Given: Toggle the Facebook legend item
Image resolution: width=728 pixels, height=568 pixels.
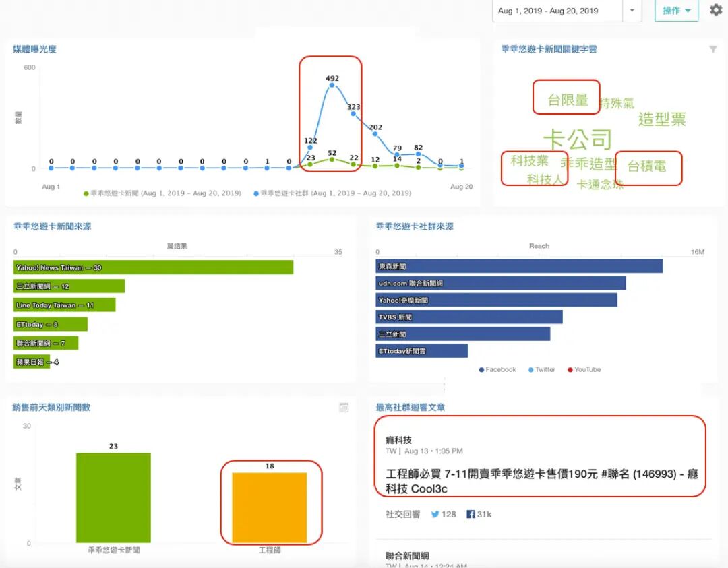Looking at the screenshot, I should [x=497, y=369].
